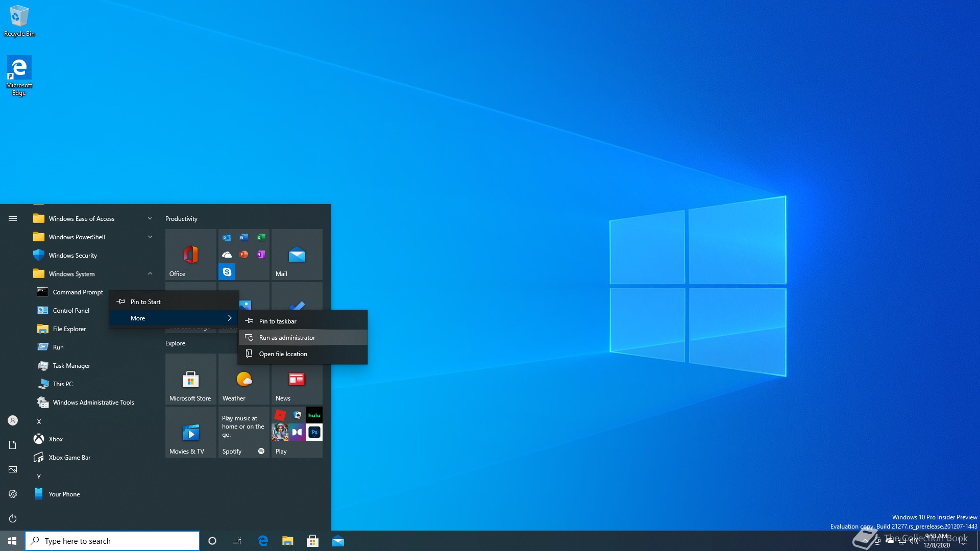Click the taskbar search box

[x=112, y=541]
